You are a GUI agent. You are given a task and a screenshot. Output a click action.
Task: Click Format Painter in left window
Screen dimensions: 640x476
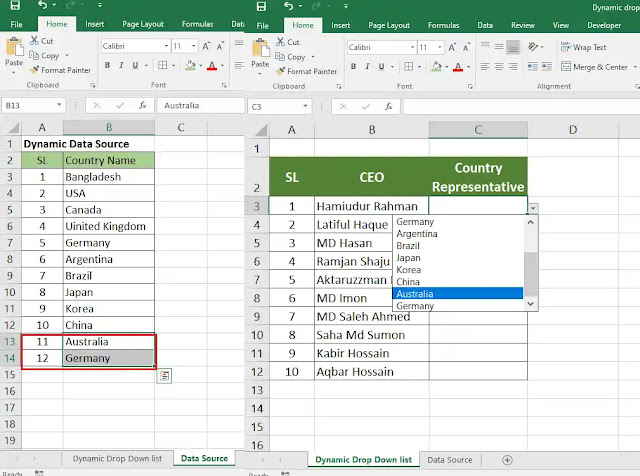(60, 70)
